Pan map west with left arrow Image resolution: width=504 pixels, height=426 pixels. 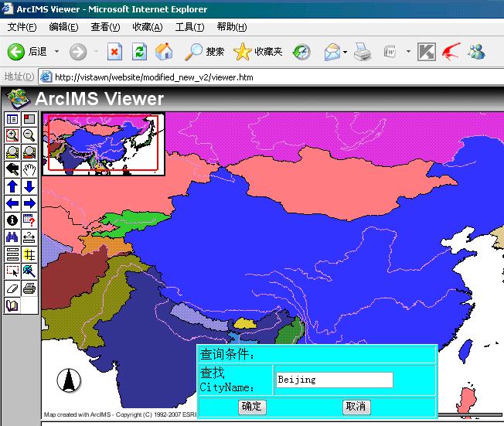pyautogui.click(x=12, y=203)
